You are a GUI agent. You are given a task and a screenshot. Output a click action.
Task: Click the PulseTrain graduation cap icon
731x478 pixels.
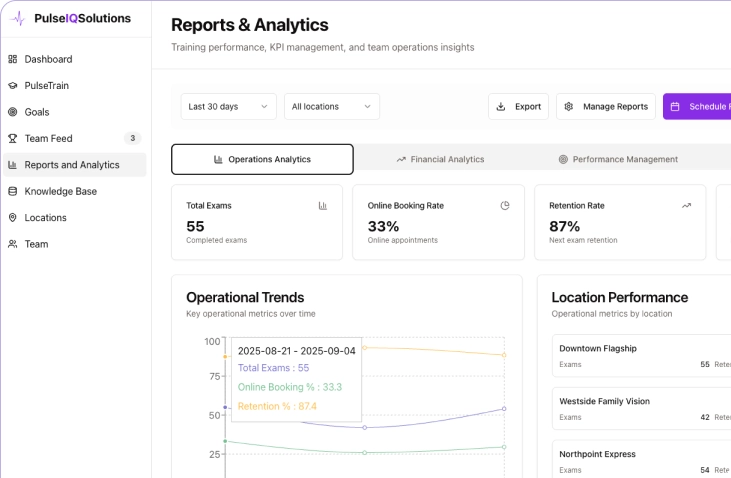[x=13, y=86]
